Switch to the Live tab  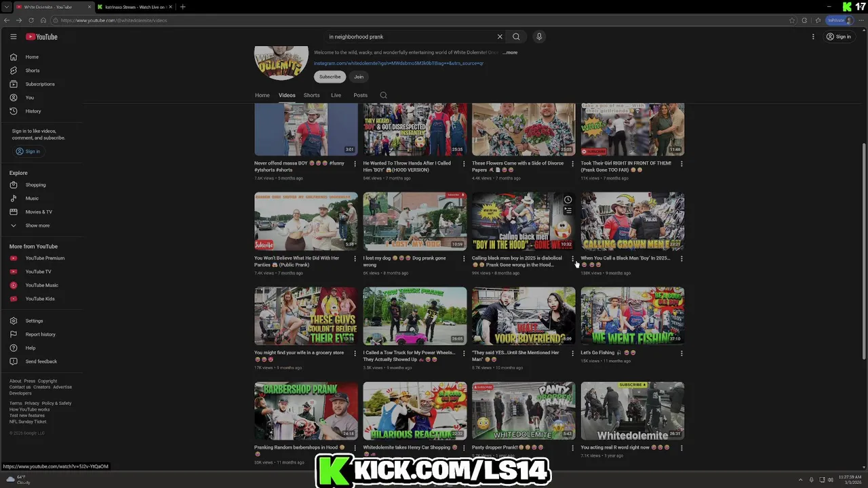[x=336, y=96]
